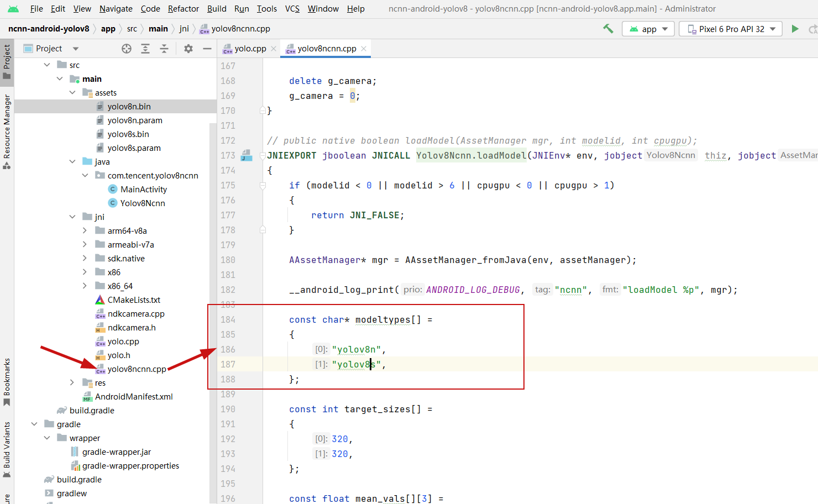Open gradlew file
The width and height of the screenshot is (818, 504).
click(x=72, y=494)
